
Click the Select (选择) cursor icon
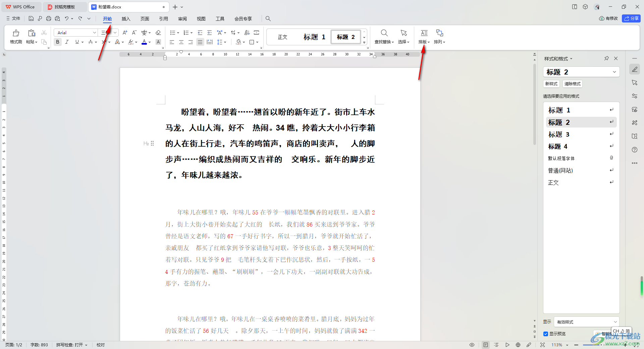point(404,33)
